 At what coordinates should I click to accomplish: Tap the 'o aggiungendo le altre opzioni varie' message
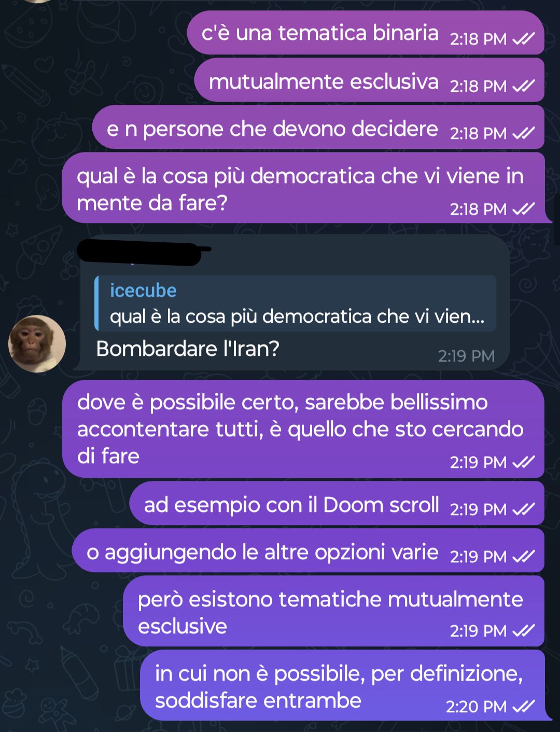(x=308, y=550)
